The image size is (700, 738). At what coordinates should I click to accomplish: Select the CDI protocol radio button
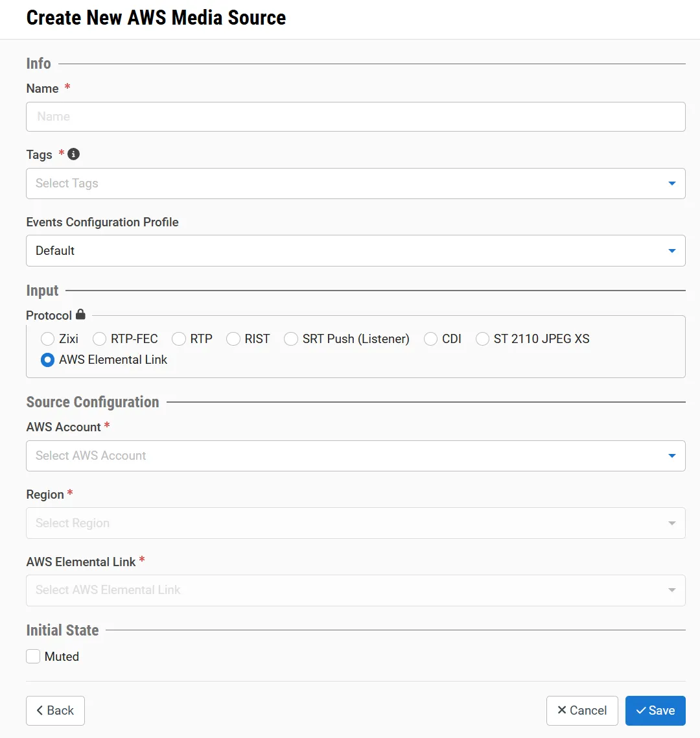430,339
